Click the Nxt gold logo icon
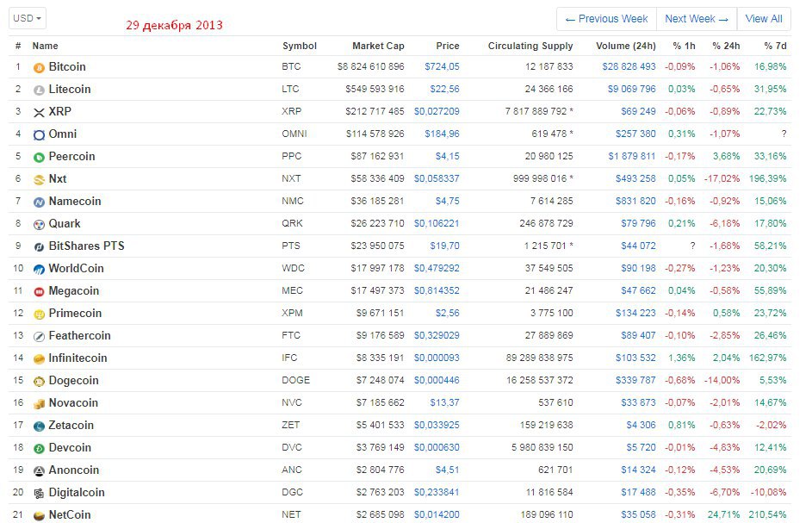This screenshot has height=523, width=812. click(39, 179)
